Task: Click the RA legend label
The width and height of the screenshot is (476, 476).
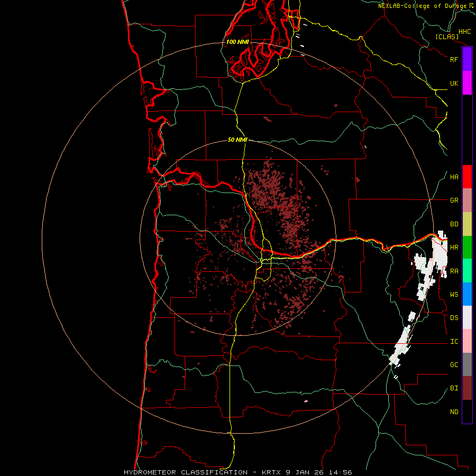Action: tap(454, 271)
